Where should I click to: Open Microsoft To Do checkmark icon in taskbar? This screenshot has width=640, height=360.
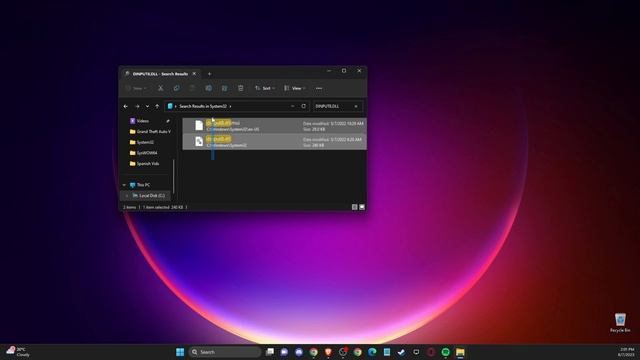[x=401, y=352]
